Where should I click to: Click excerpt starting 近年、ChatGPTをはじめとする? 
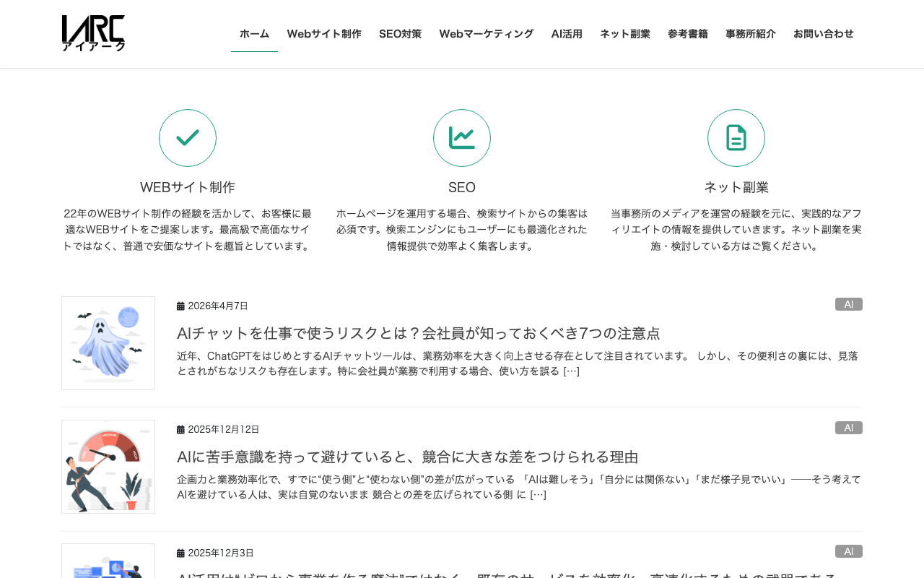point(519,363)
